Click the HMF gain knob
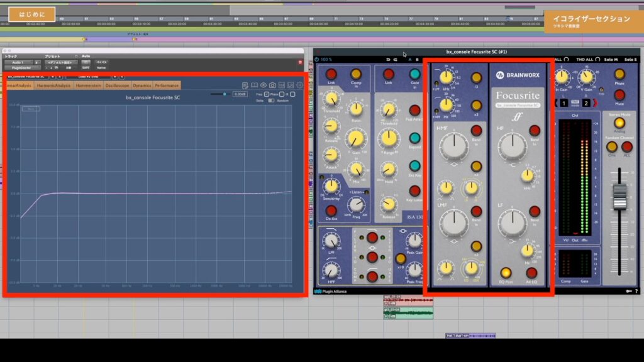644x362 pixels. (453, 146)
